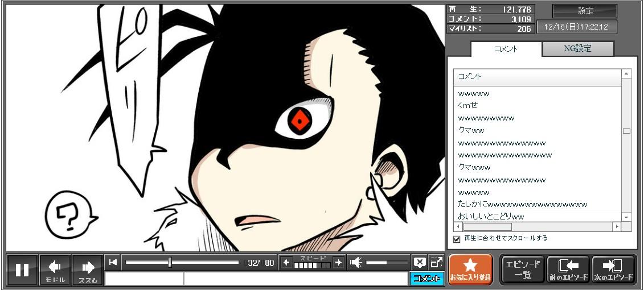Add to favorites with the star button
Viewport: 644px width, 290px height.
[470, 270]
